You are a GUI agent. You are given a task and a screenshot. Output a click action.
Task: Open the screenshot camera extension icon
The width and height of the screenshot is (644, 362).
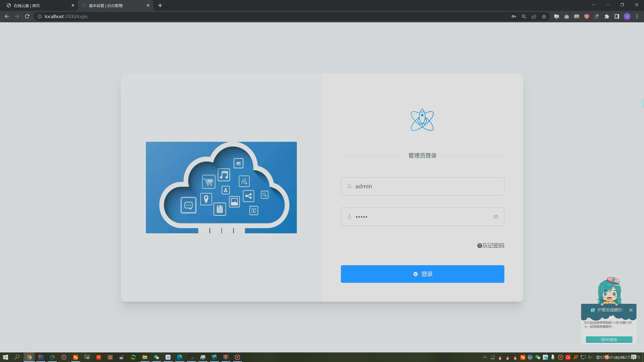coord(567,16)
